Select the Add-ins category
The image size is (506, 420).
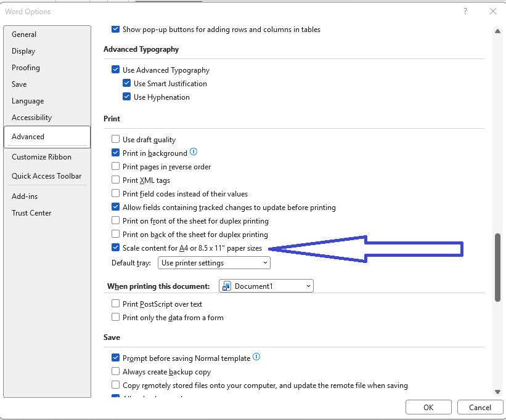[47, 196]
